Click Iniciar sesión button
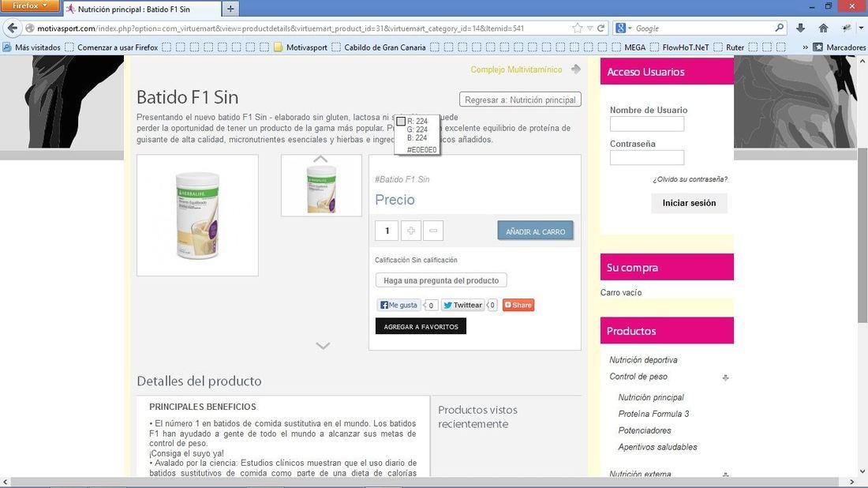868x488 pixels. coord(689,203)
